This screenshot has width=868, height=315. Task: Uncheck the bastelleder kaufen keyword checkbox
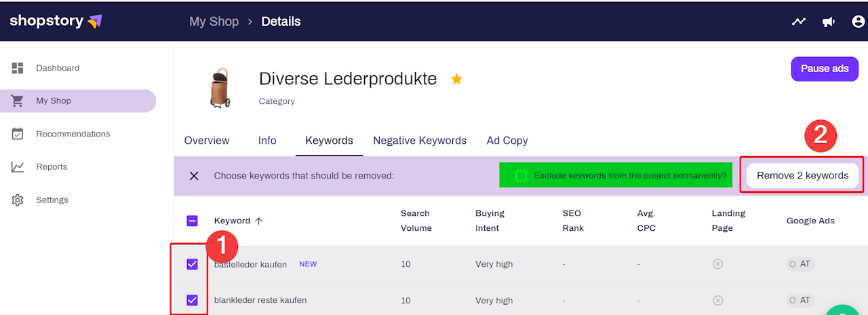point(192,264)
